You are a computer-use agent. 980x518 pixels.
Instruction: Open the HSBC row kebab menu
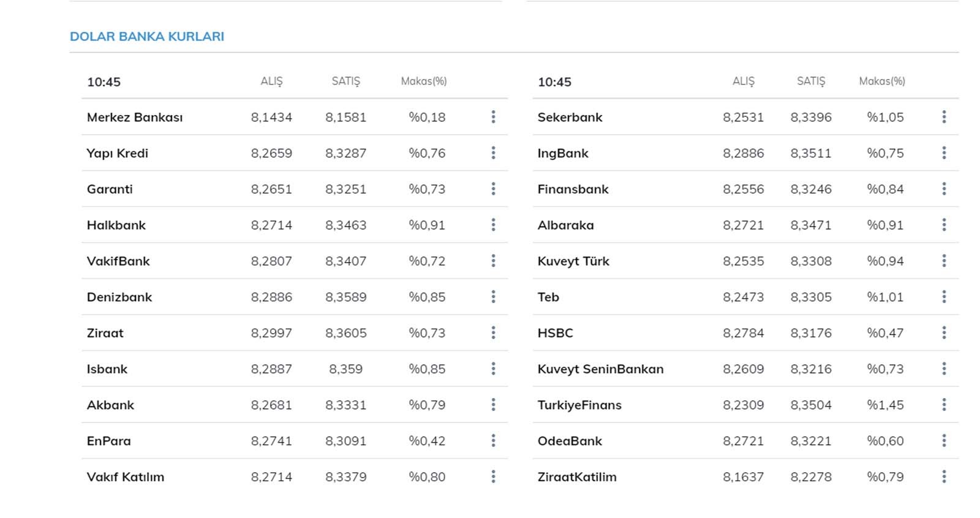click(944, 333)
